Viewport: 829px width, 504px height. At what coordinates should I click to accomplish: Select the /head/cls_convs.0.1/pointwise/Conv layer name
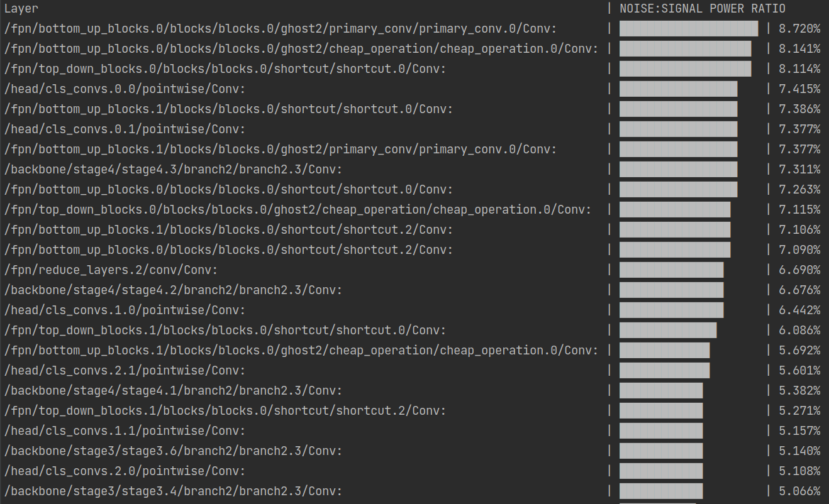coord(125,129)
